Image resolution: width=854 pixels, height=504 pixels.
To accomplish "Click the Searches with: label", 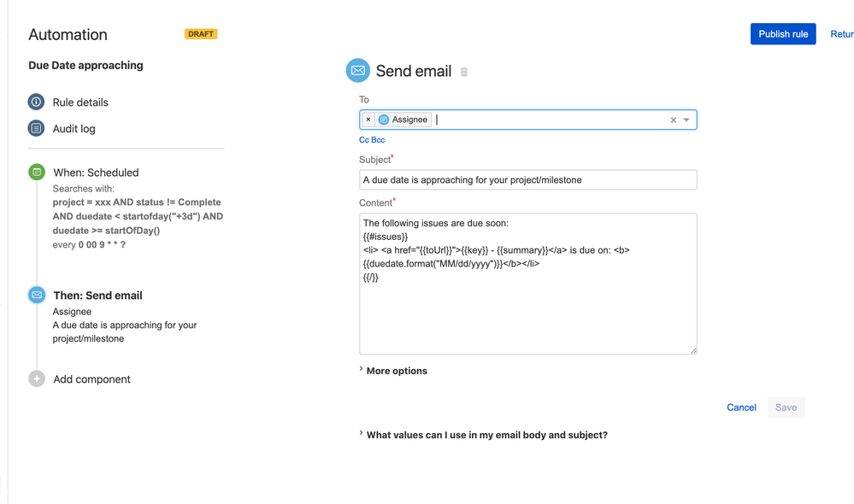I will click(83, 189).
